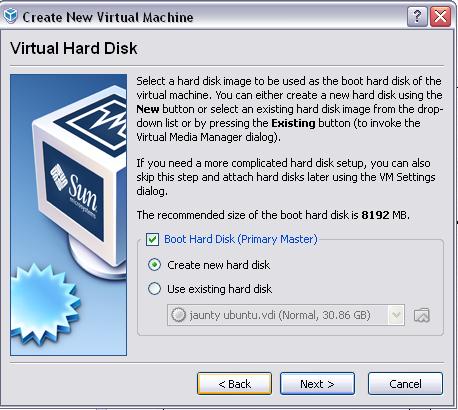The width and height of the screenshot is (458, 410).
Task: Go Back to the previous step
Action: (x=235, y=384)
